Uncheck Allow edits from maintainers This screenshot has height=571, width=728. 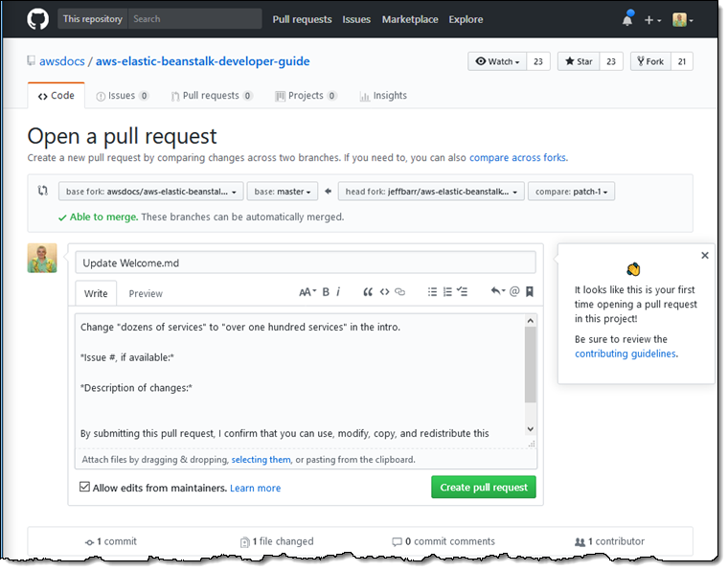pyautogui.click(x=85, y=488)
